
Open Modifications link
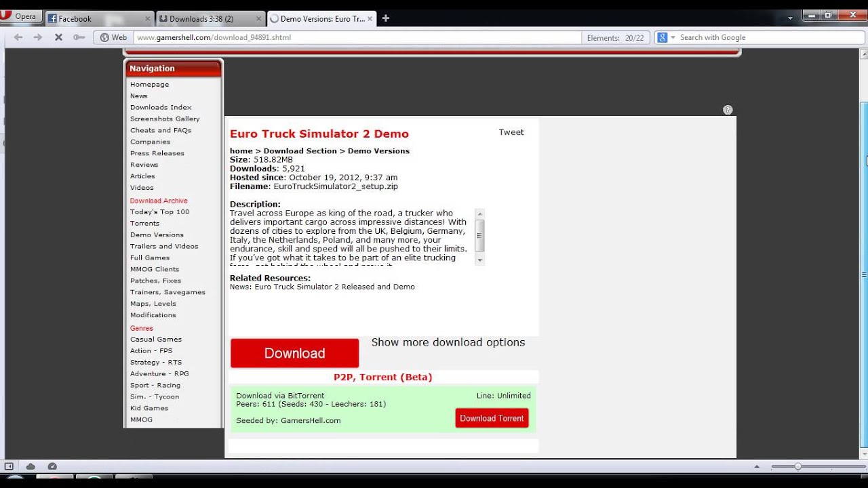coord(153,316)
